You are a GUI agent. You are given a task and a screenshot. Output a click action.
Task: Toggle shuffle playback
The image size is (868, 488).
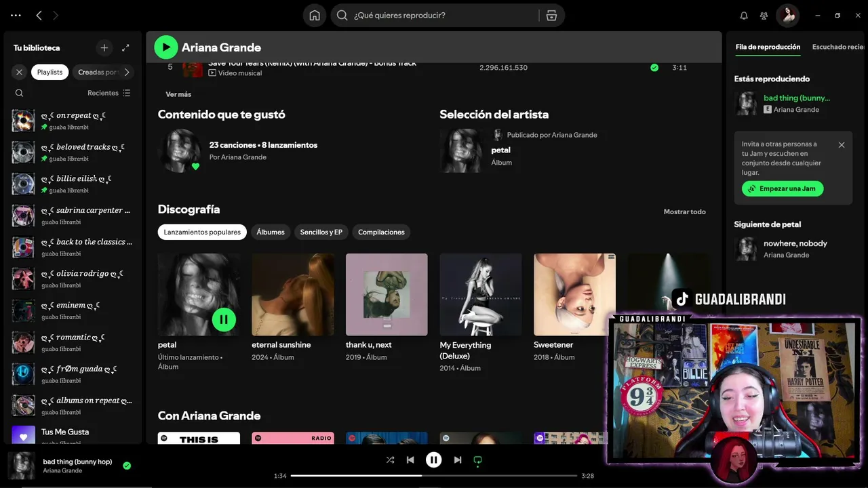390,460
